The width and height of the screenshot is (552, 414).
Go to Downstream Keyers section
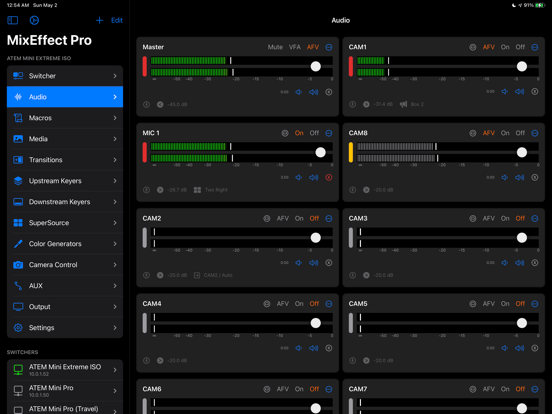coord(65,202)
